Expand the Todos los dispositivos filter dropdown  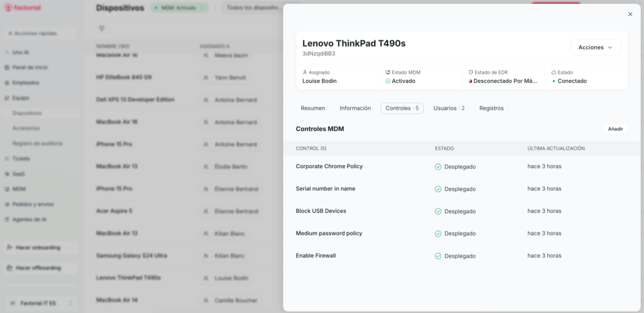click(252, 8)
